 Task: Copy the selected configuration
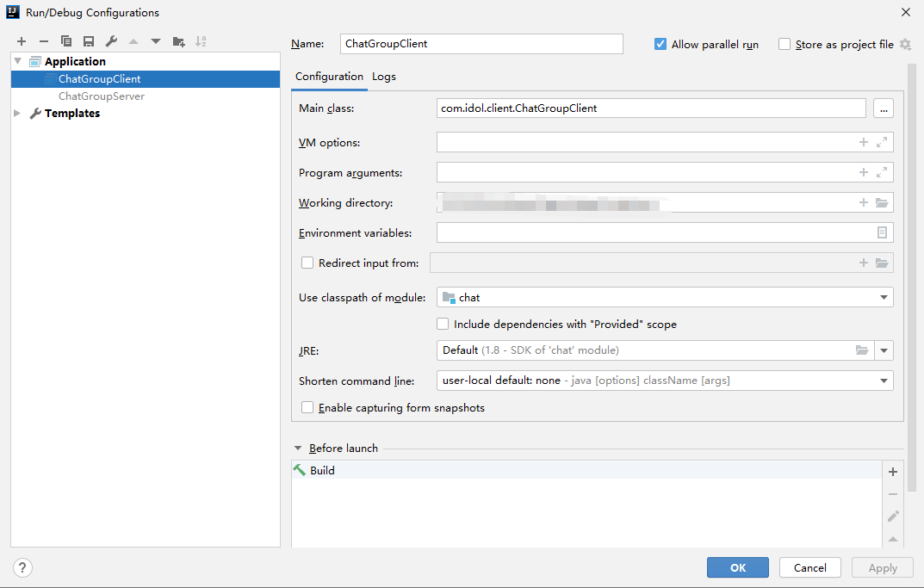coord(66,41)
